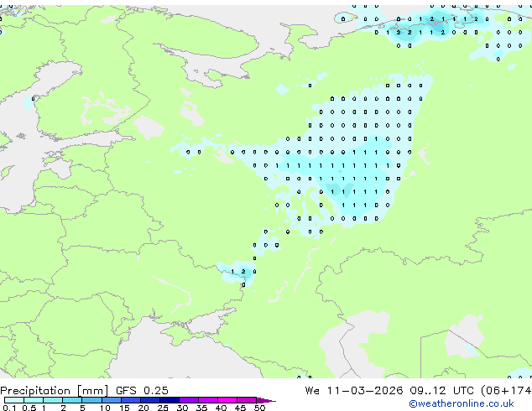Select the 30–35 mm purple legend swatch
The width and height of the screenshot is (532, 411).
point(188,400)
